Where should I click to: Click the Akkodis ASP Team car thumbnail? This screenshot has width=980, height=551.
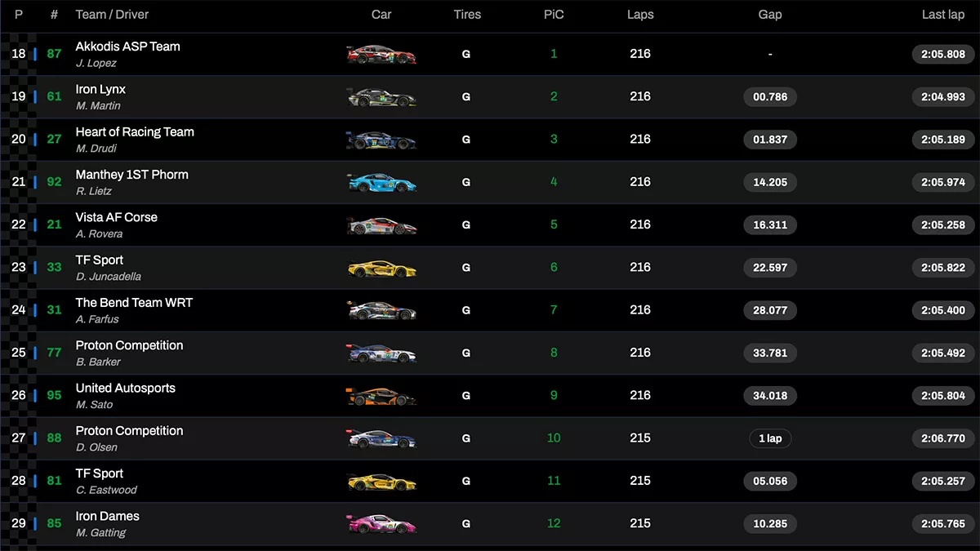click(x=381, y=54)
